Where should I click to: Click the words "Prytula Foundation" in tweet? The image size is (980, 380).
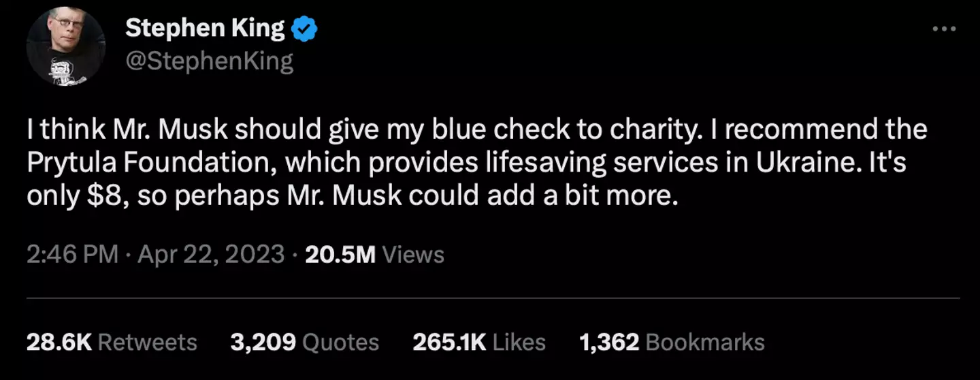pos(149,163)
